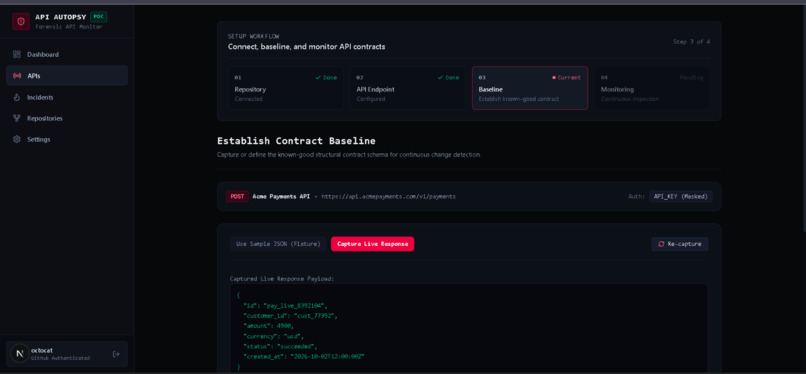The width and height of the screenshot is (806, 374).
Task: Select the API Endpoint workflow step card
Action: tap(408, 88)
